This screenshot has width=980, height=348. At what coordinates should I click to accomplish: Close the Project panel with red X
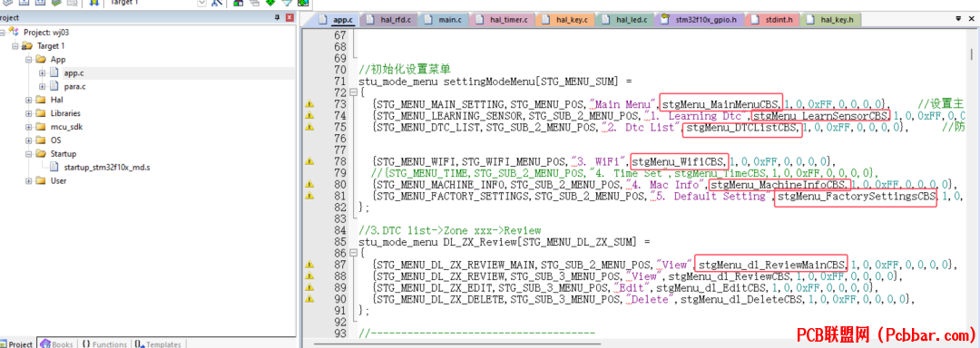(289, 18)
